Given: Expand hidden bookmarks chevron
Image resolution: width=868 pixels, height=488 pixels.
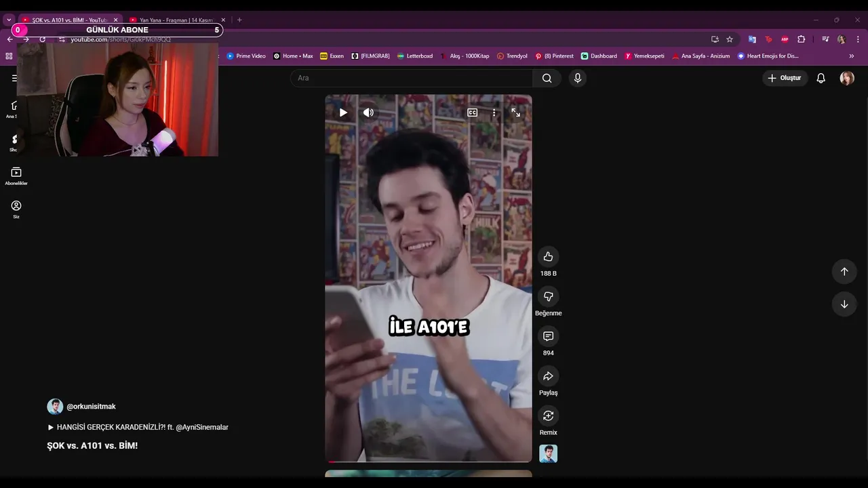Looking at the screenshot, I should tap(852, 56).
